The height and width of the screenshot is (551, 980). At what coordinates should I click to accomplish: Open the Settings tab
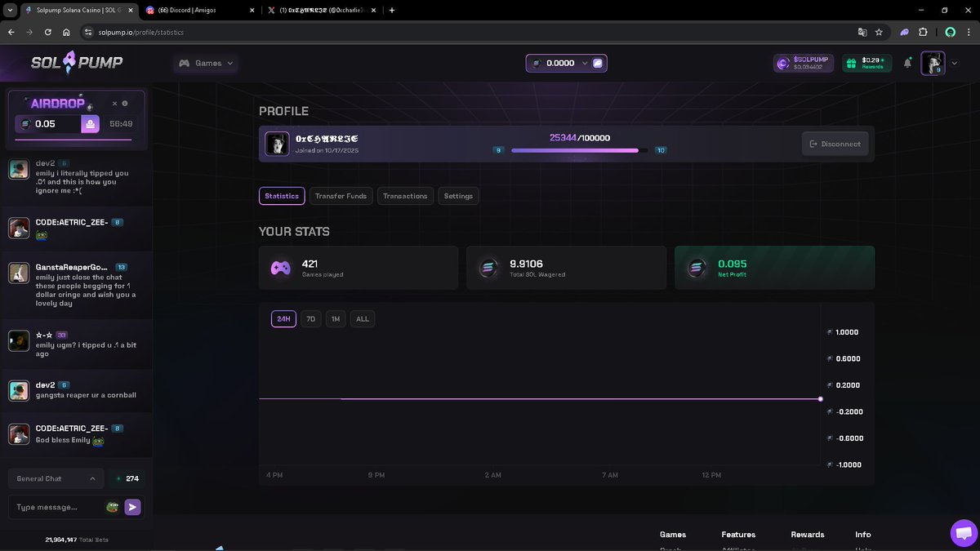458,196
